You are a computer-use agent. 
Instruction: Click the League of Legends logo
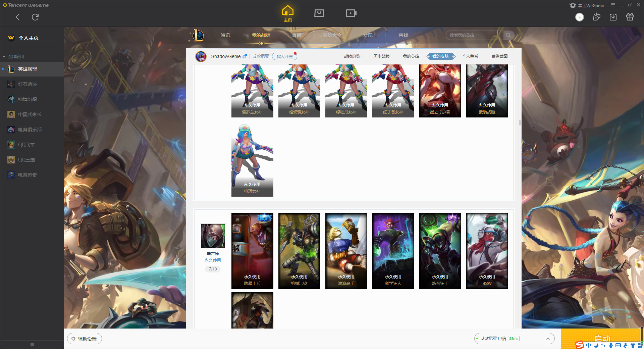tap(198, 35)
